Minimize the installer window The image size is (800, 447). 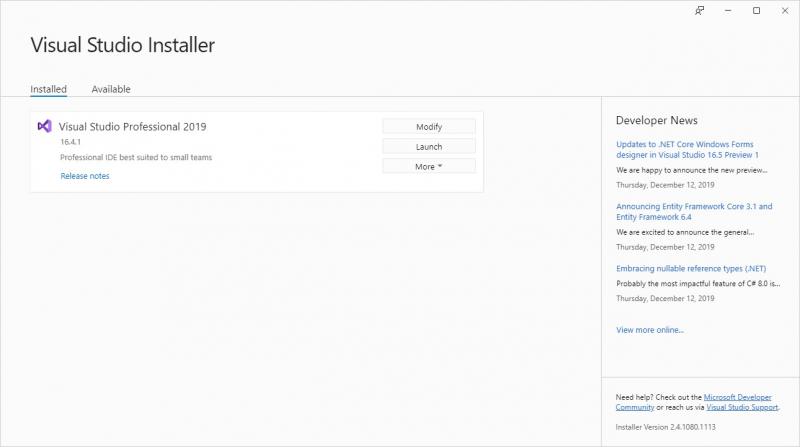(728, 11)
